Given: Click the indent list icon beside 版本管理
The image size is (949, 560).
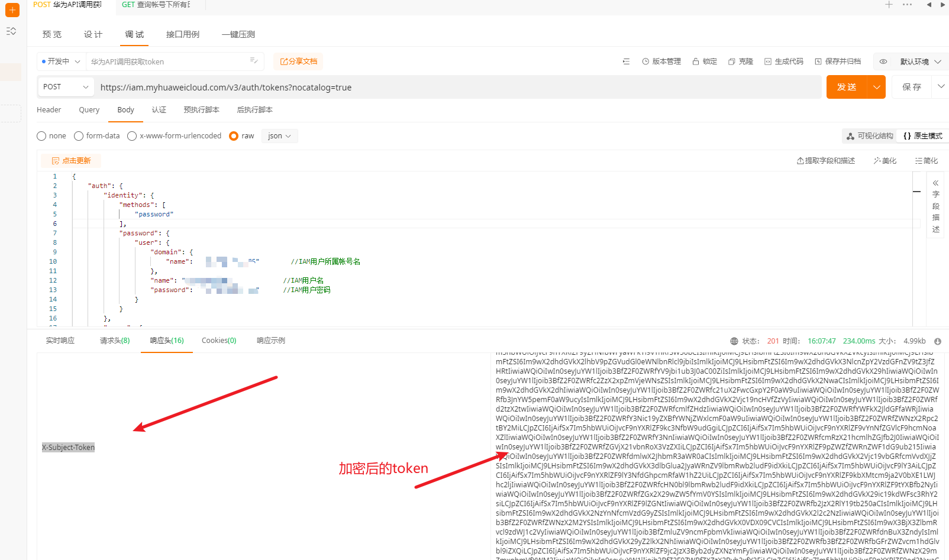Looking at the screenshot, I should point(626,61).
